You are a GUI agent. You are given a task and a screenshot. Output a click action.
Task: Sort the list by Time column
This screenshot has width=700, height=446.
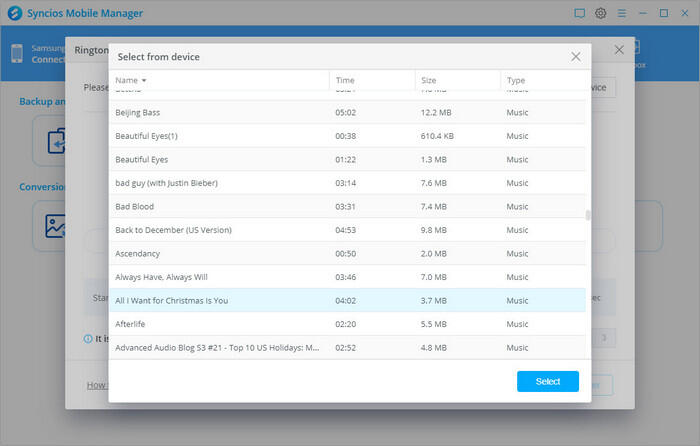coord(345,80)
